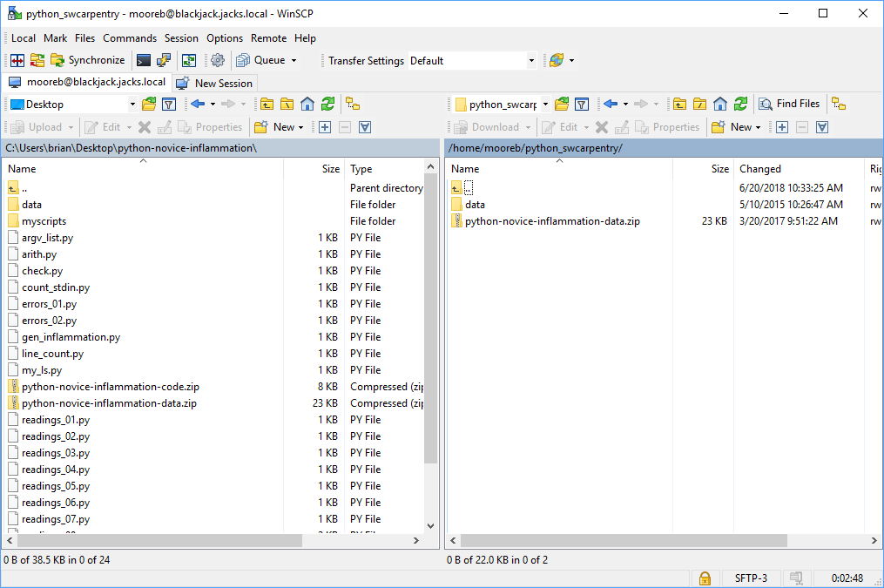Viewport: 884px width, 588px height.
Task: Expand the Queue dropdown arrow
Action: point(294,60)
